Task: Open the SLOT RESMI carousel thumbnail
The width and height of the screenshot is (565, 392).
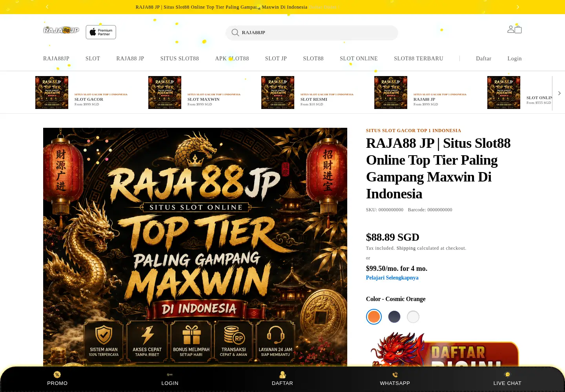Action: click(278, 93)
